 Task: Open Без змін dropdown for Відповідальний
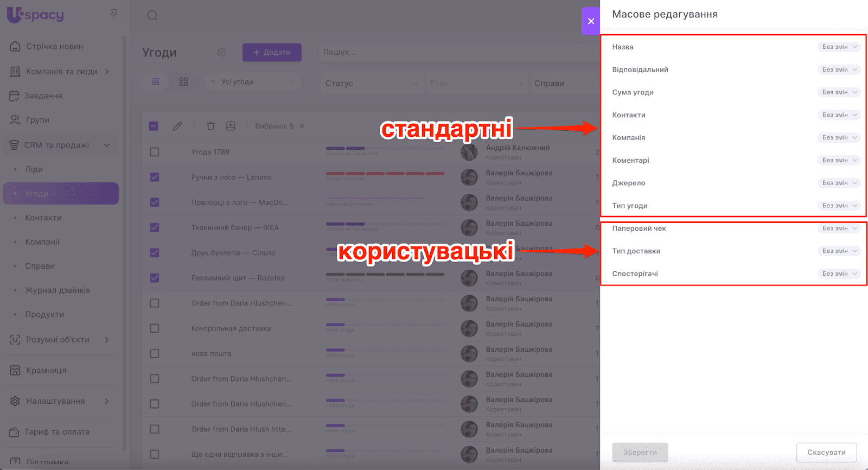coord(839,69)
